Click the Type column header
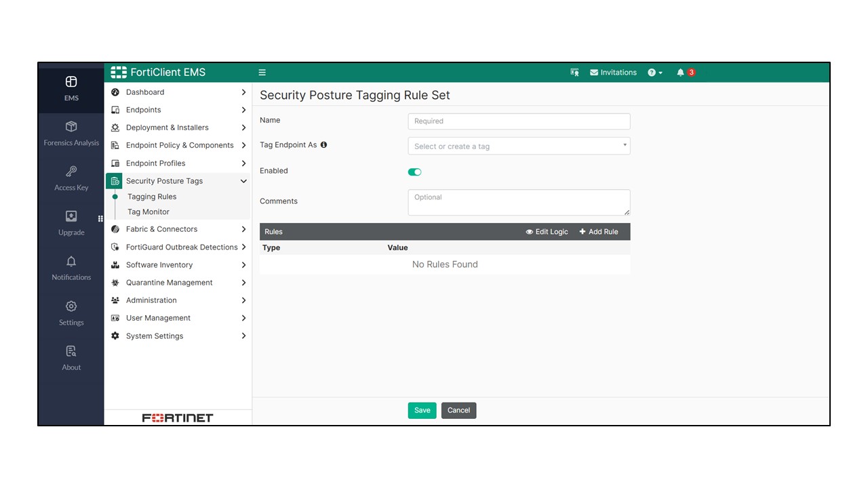The image size is (868, 488). [x=271, y=248]
